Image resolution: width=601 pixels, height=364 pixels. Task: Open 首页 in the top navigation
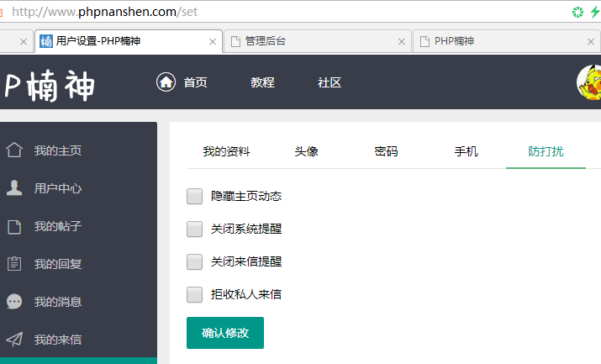click(195, 82)
